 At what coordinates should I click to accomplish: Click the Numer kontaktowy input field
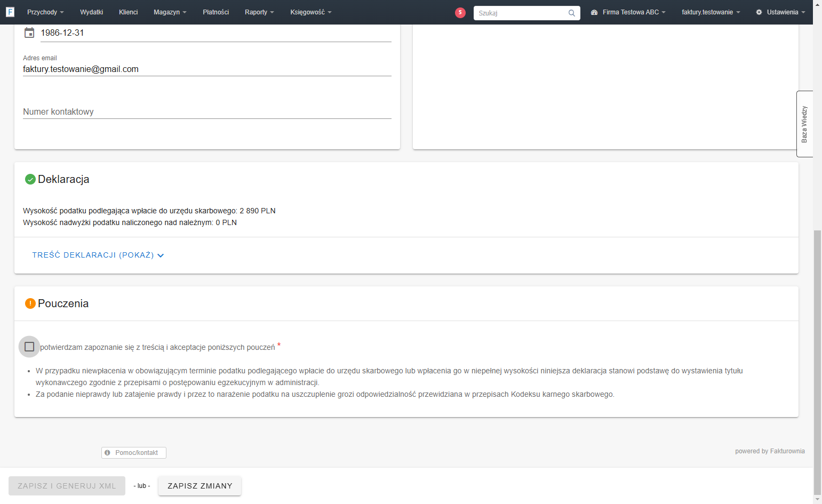(207, 111)
